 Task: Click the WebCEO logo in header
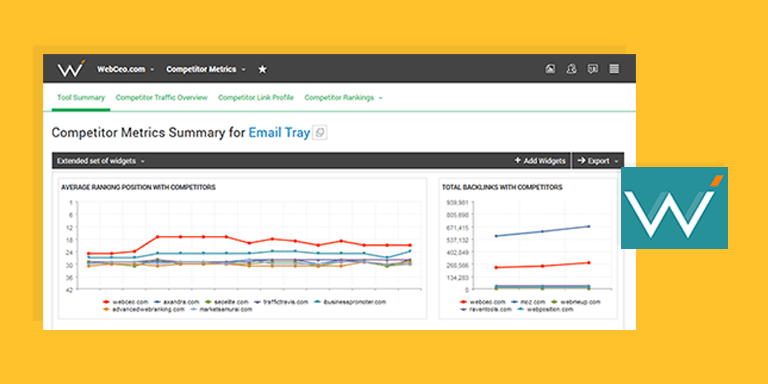[x=71, y=69]
